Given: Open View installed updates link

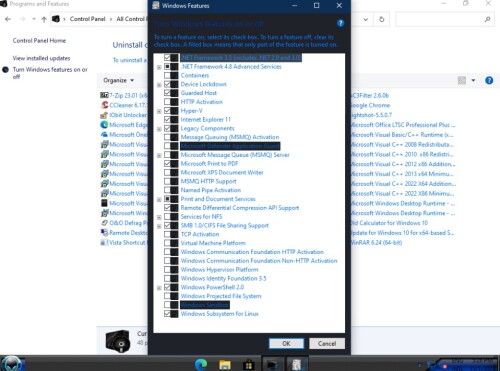Looking at the screenshot, I should click(x=41, y=58).
